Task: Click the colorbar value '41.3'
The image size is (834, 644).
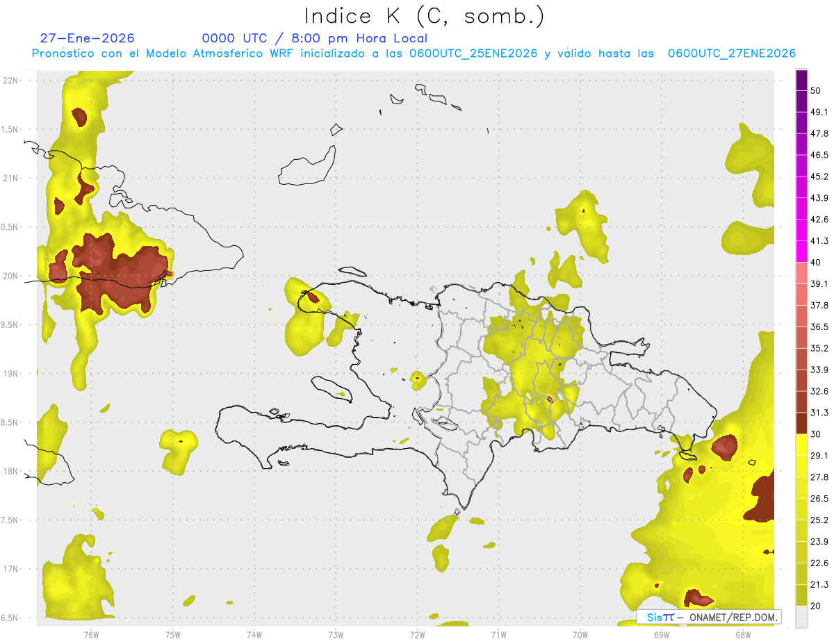Action: tap(819, 241)
